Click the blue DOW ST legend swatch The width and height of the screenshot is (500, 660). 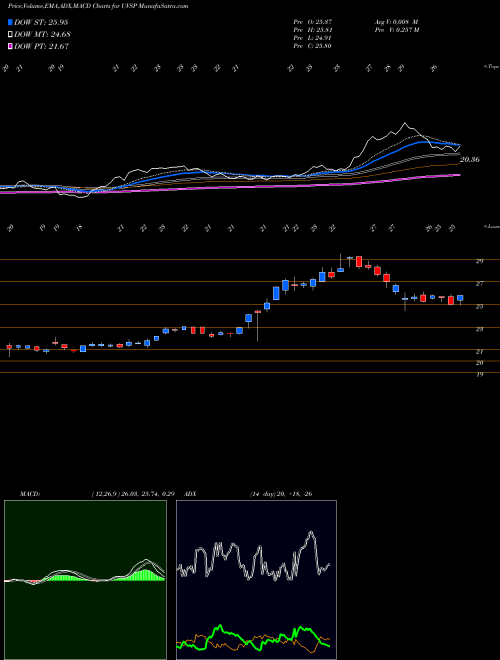[x=10, y=22]
